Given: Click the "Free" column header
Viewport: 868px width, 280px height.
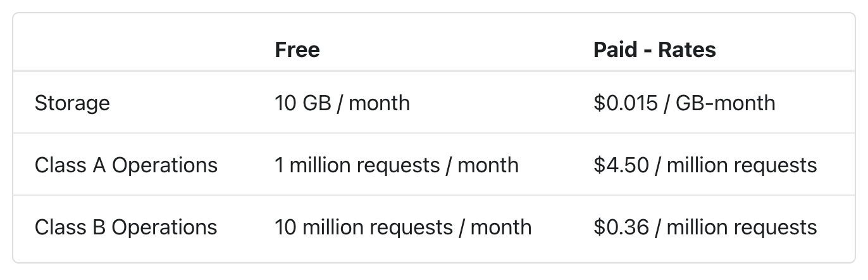Looking at the screenshot, I should (x=297, y=49).
